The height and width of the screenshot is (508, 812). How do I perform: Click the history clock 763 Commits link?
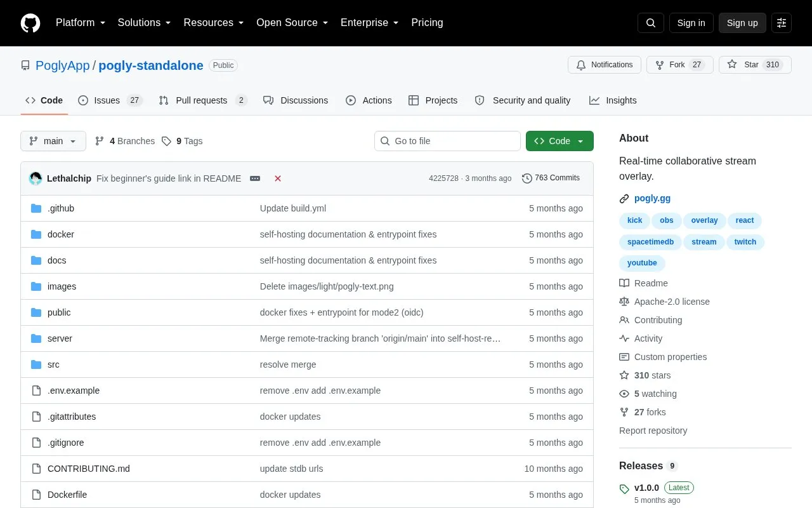click(551, 178)
